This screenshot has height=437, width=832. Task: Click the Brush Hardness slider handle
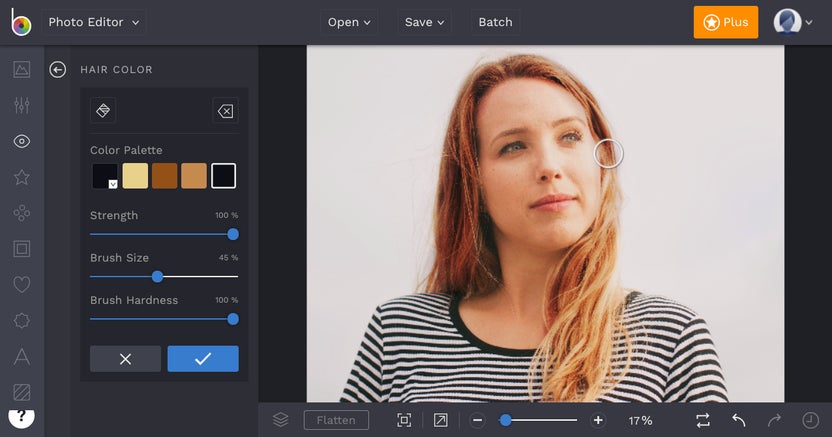pyautogui.click(x=233, y=319)
